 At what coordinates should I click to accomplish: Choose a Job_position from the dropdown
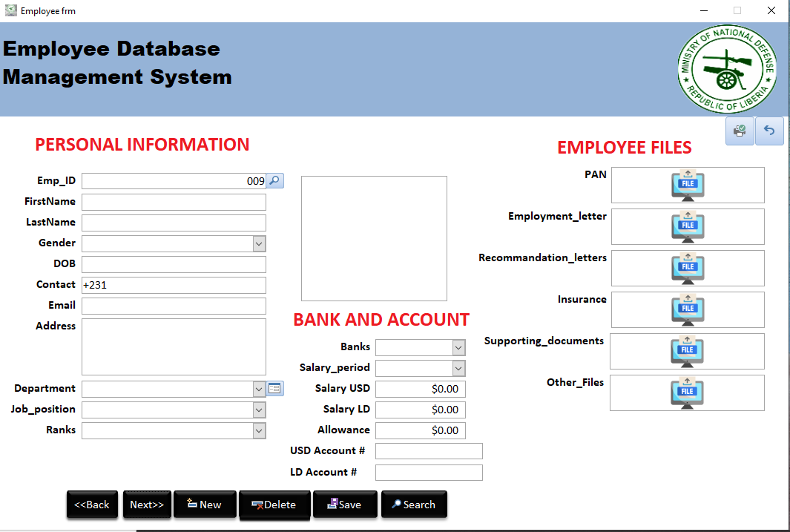(258, 410)
